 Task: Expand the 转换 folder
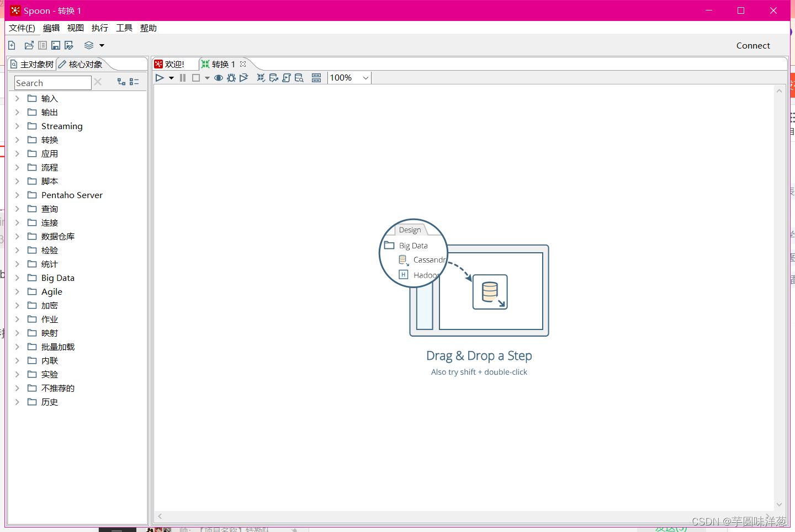tap(17, 140)
